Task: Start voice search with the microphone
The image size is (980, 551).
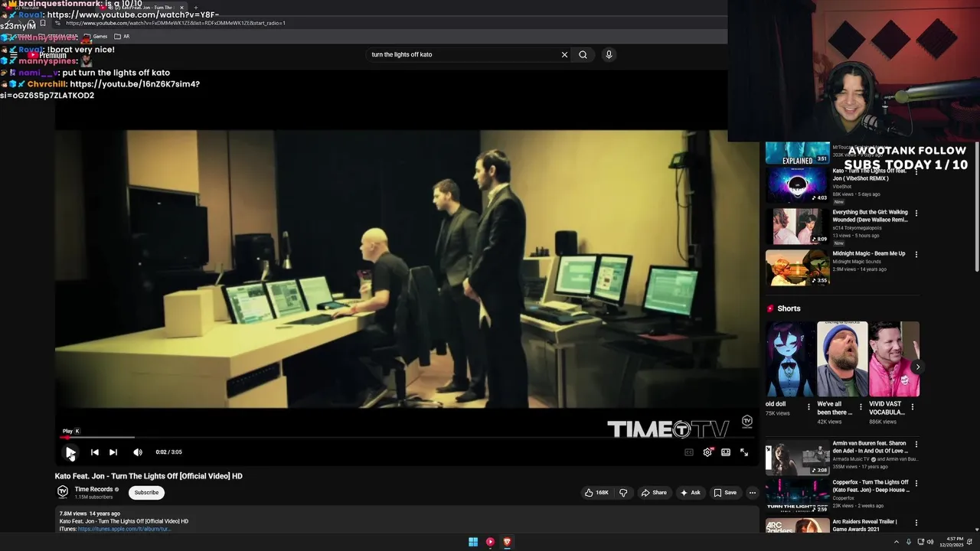Action: (x=609, y=54)
